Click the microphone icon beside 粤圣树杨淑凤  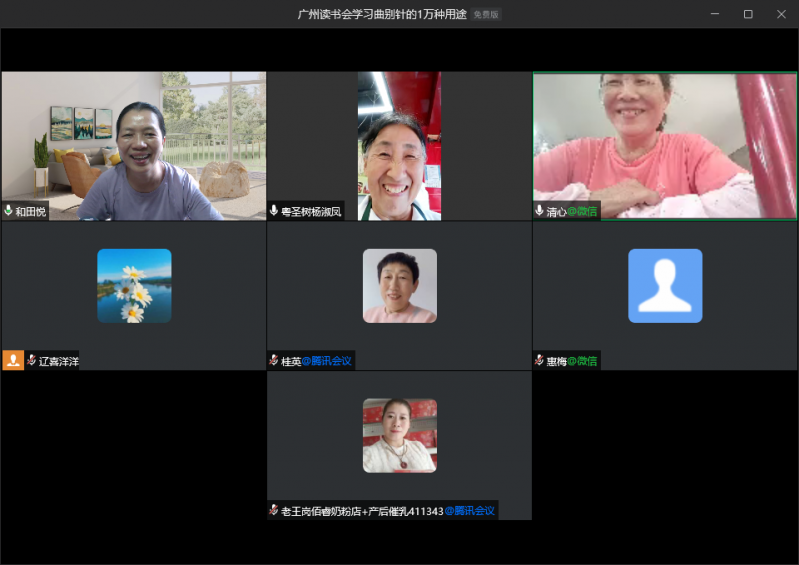coord(274,211)
